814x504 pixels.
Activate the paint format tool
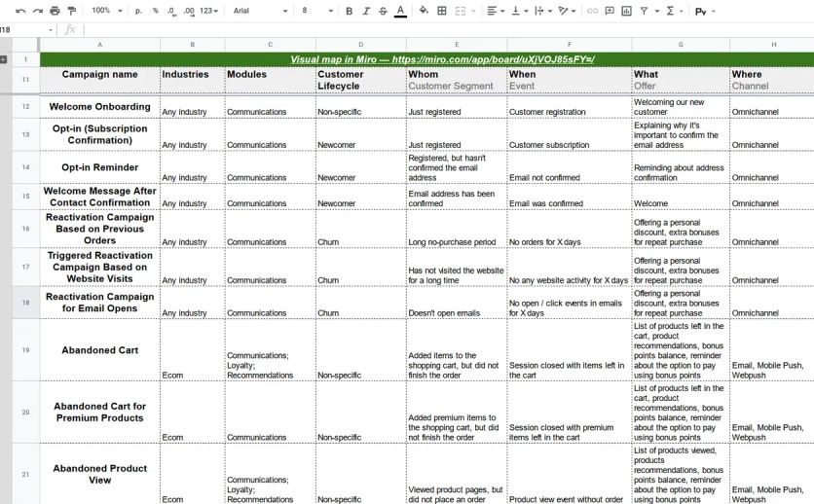(x=72, y=11)
